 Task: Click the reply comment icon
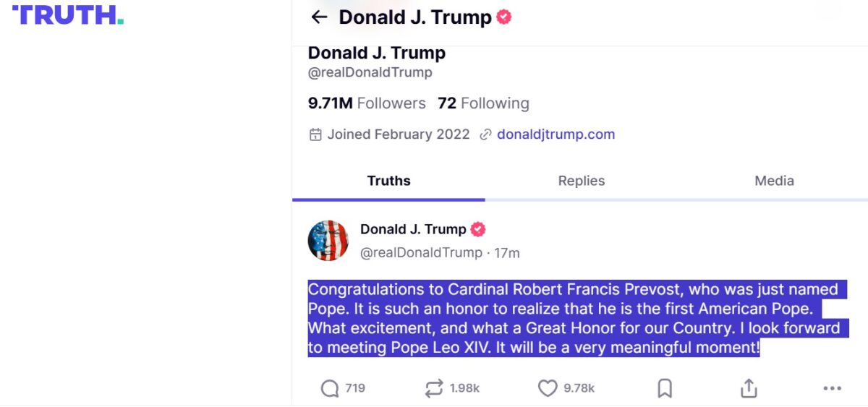point(329,389)
